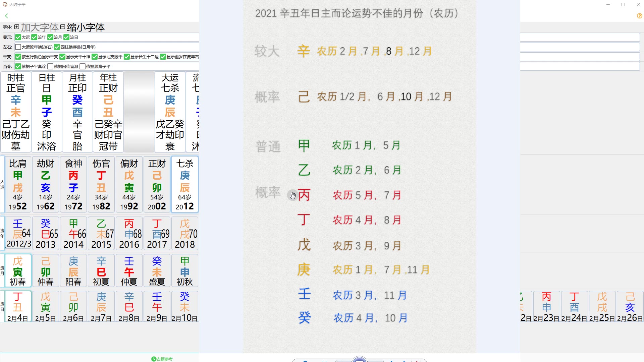Screen dimensions: 644x362
Task: Select 流月 癸未 盛夏
Action: coord(157,271)
